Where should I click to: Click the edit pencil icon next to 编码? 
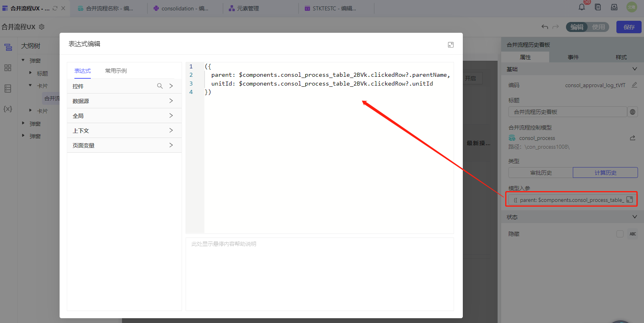point(634,85)
